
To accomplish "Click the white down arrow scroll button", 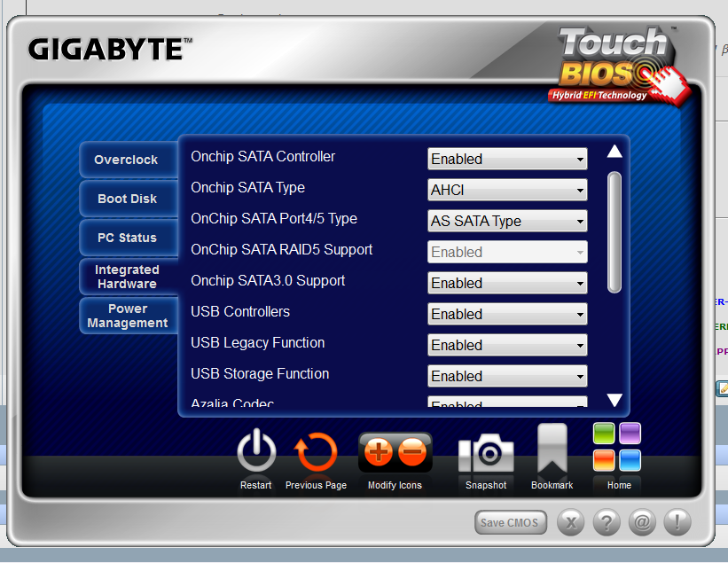I will (x=614, y=400).
